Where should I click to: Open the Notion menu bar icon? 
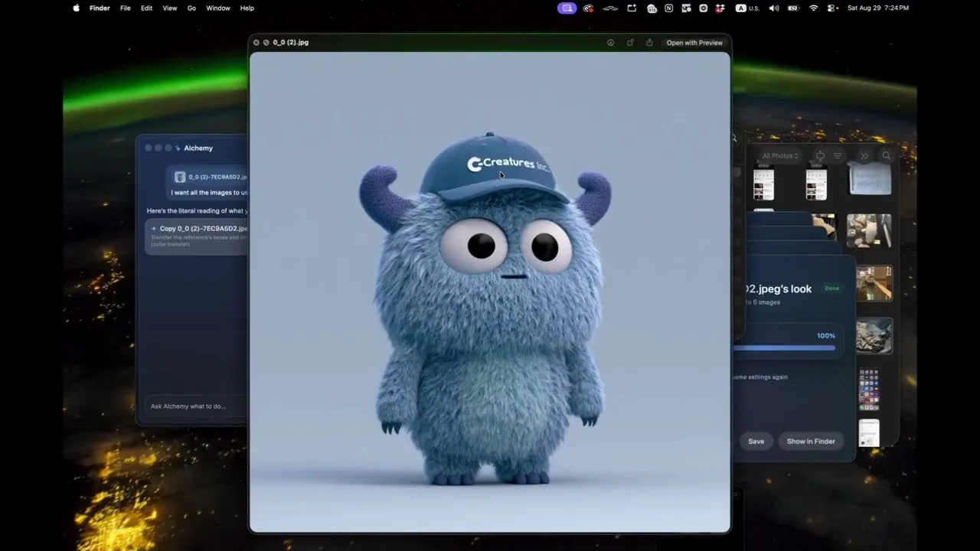pos(669,8)
